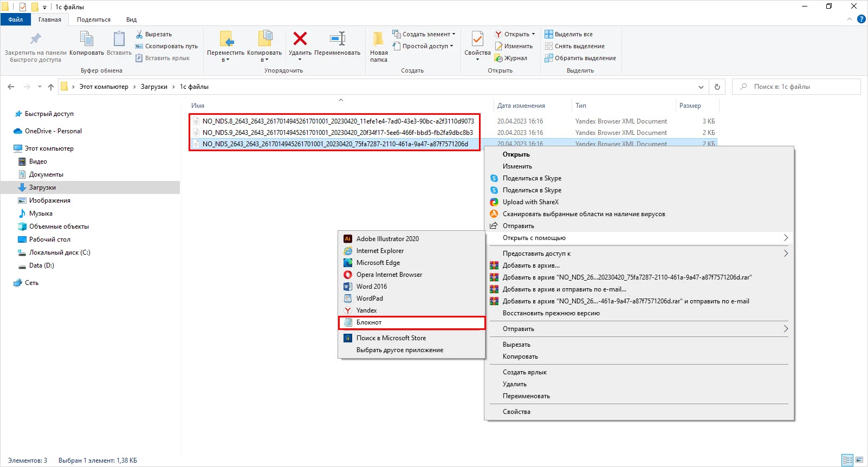The height and width of the screenshot is (467, 868).
Task: Choose Добавить в архив... in the context menu
Action: click(639, 265)
